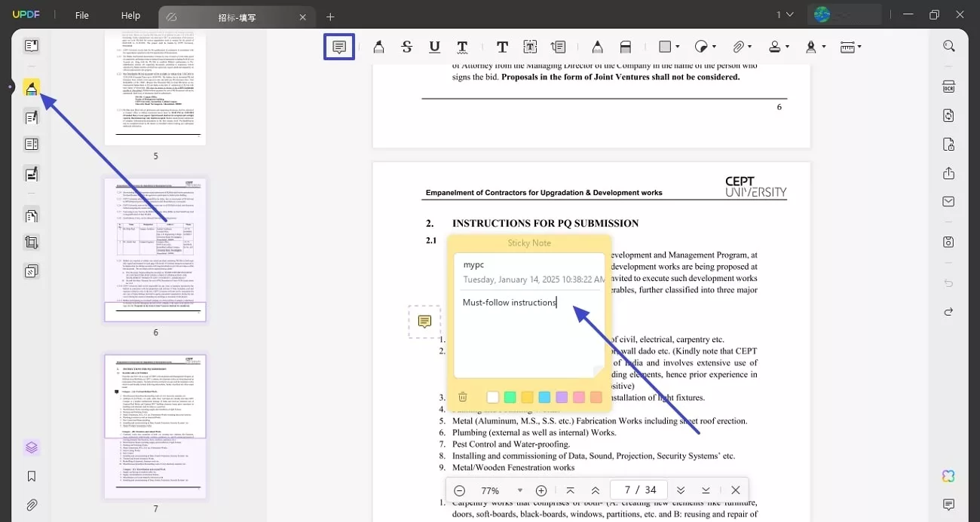The width and height of the screenshot is (980, 522).
Task: Open Crop Pages tool in sidebar
Action: pos(31,243)
